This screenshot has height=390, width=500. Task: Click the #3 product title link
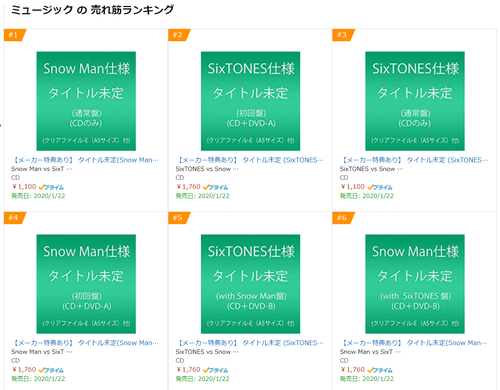point(414,160)
